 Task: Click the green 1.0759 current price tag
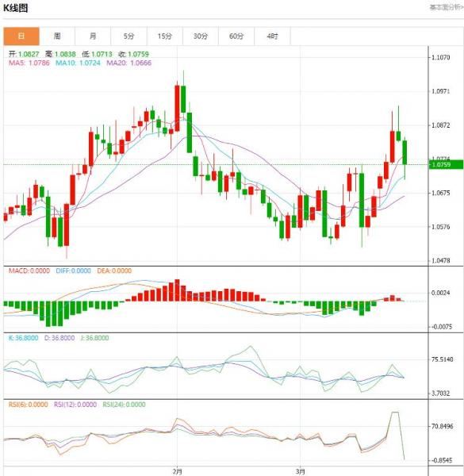pyautogui.click(x=446, y=165)
